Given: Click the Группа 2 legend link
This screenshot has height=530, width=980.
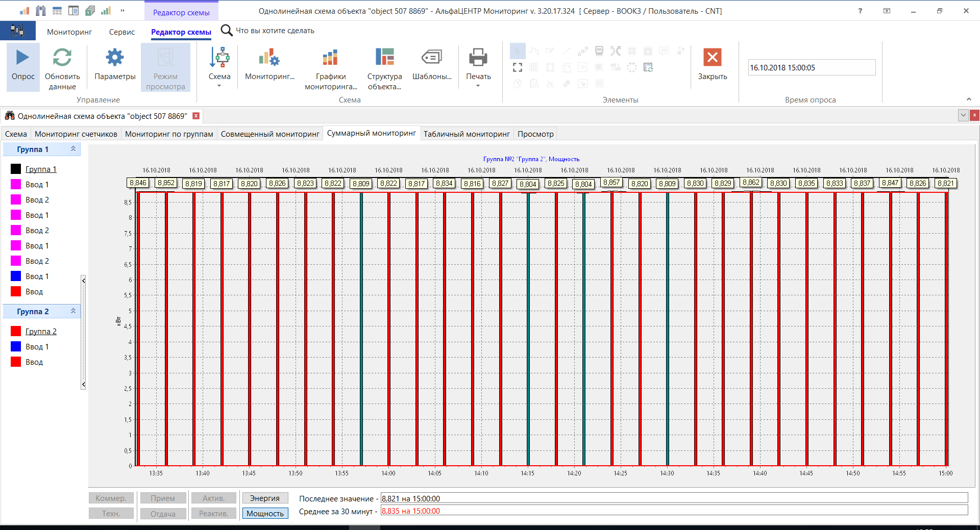Looking at the screenshot, I should tap(41, 332).
